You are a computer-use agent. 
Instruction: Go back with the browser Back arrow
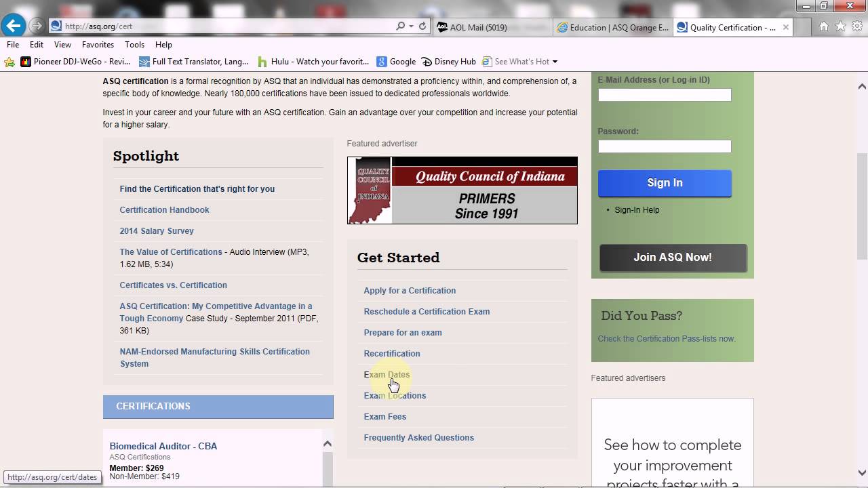coord(13,26)
